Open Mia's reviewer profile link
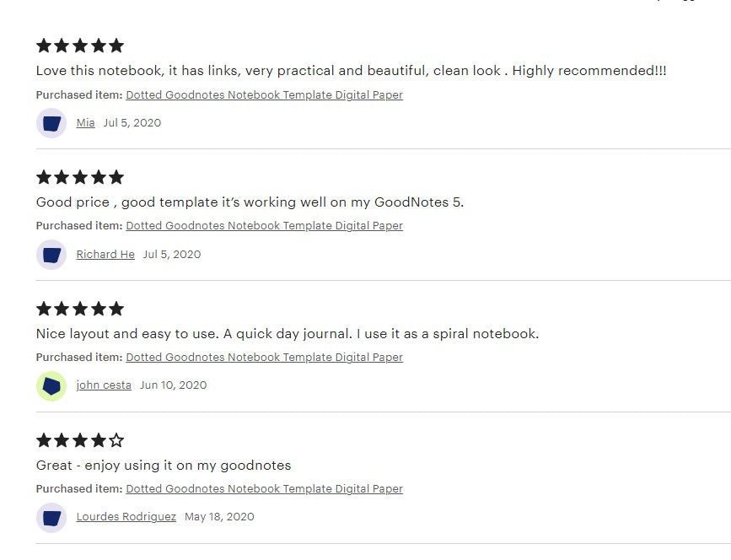Screen dimensions: 731x560 click(85, 122)
